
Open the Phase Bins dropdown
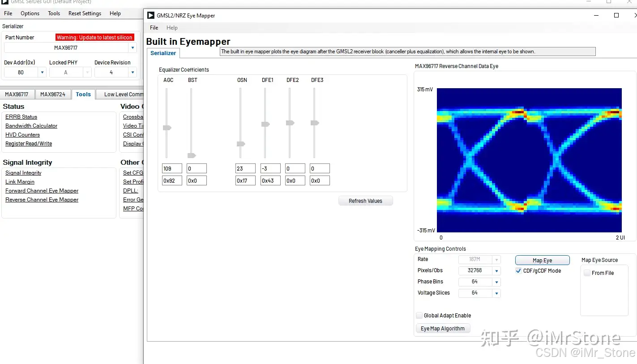(x=496, y=282)
